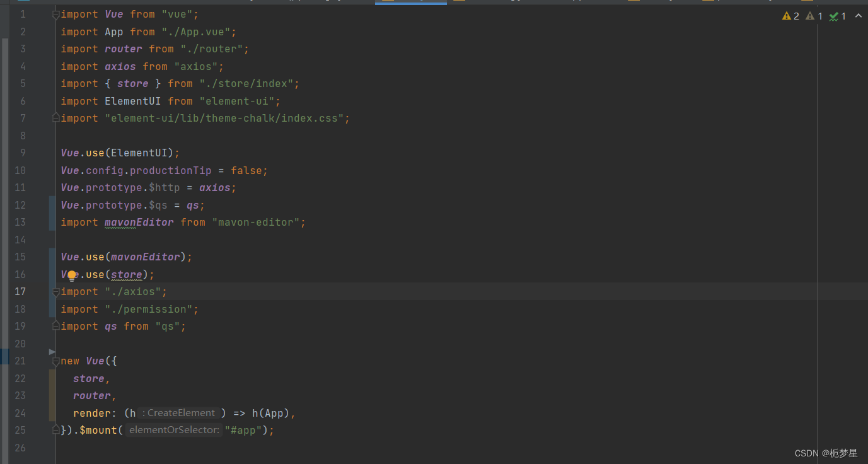Collapse imports using fold marker on line 17

(55, 292)
